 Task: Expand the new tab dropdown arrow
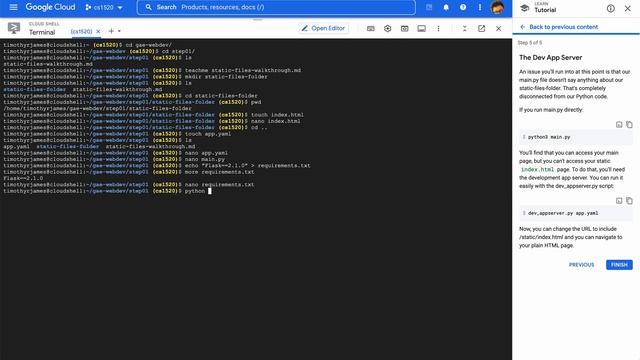tap(119, 31)
